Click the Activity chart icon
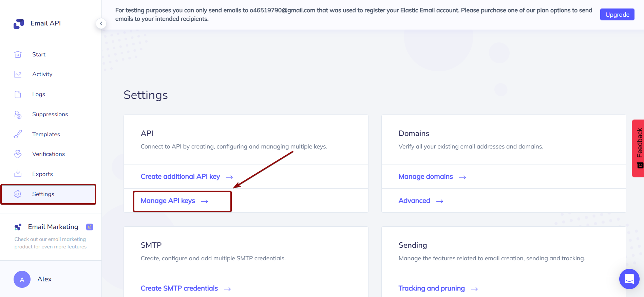The height and width of the screenshot is (297, 644). (x=18, y=74)
